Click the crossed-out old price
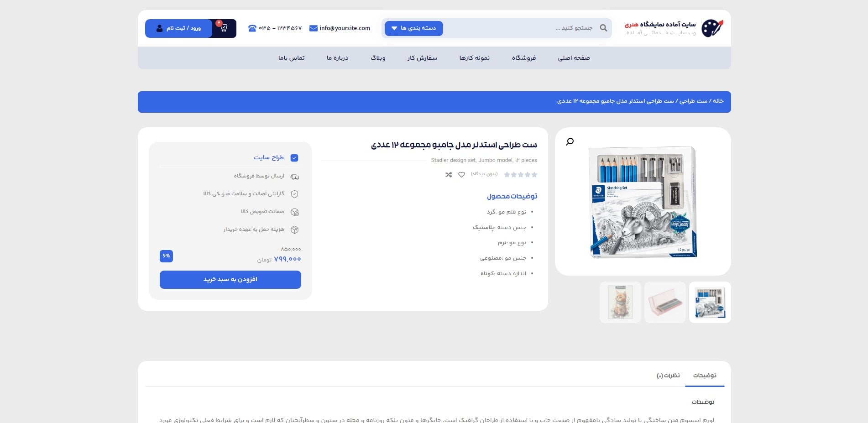This screenshot has width=868, height=423. click(x=291, y=249)
